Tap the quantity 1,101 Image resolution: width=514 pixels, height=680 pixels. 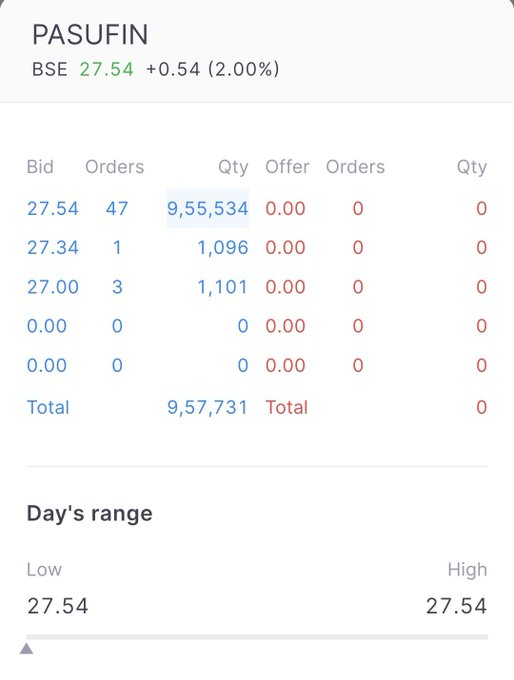pyautogui.click(x=223, y=287)
